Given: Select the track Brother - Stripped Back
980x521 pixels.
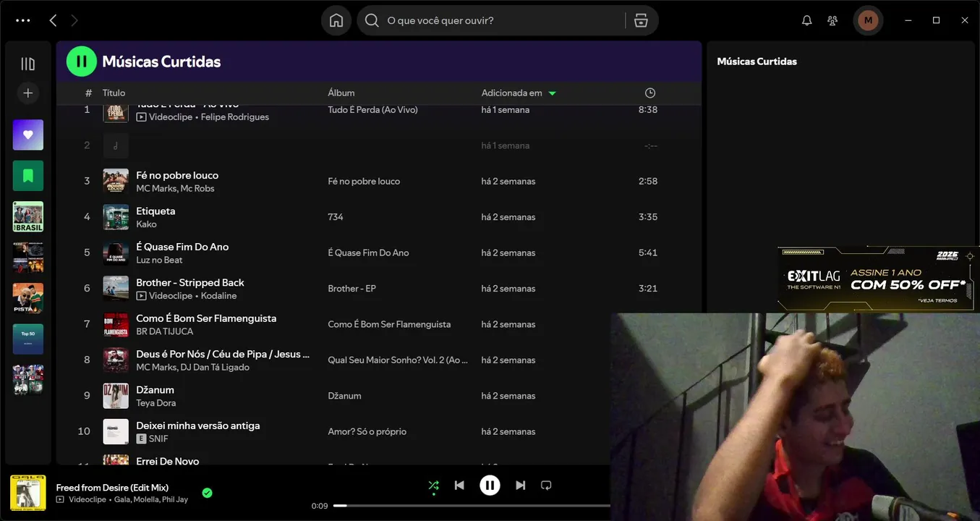Looking at the screenshot, I should tap(190, 282).
